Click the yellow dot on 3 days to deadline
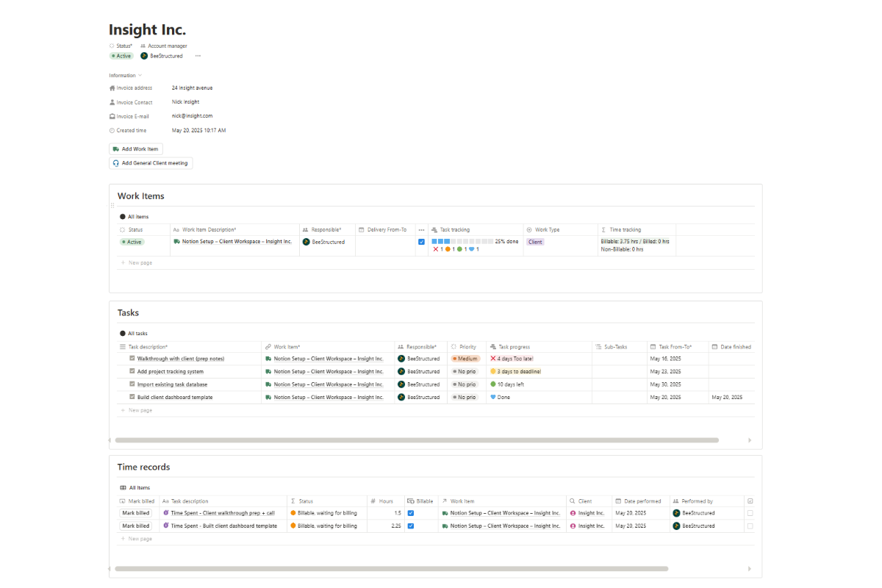Image resolution: width=882 pixels, height=588 pixels. [493, 371]
